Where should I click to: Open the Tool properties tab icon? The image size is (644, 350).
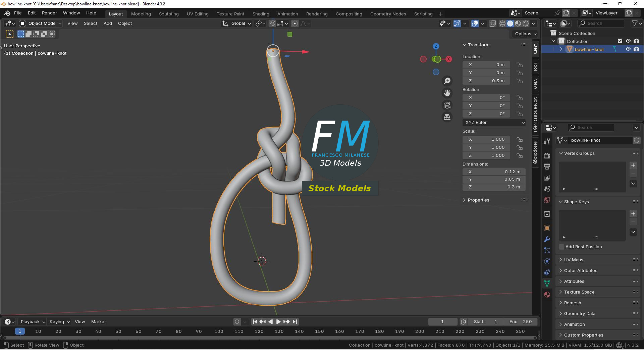[547, 141]
